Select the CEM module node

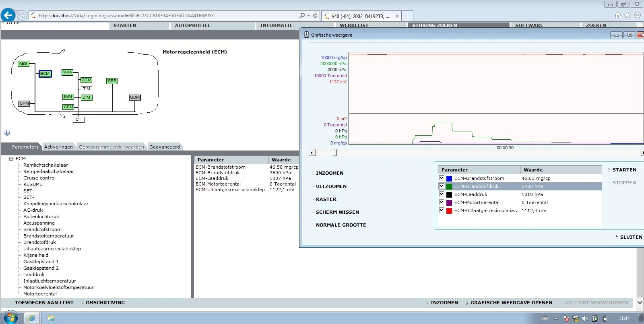pyautogui.click(x=68, y=107)
